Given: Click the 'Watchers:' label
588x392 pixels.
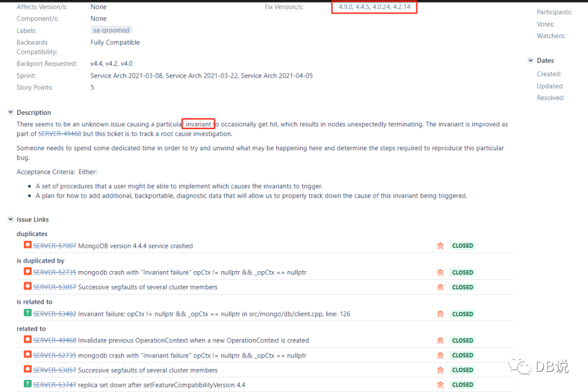Looking at the screenshot, I should tap(551, 36).
